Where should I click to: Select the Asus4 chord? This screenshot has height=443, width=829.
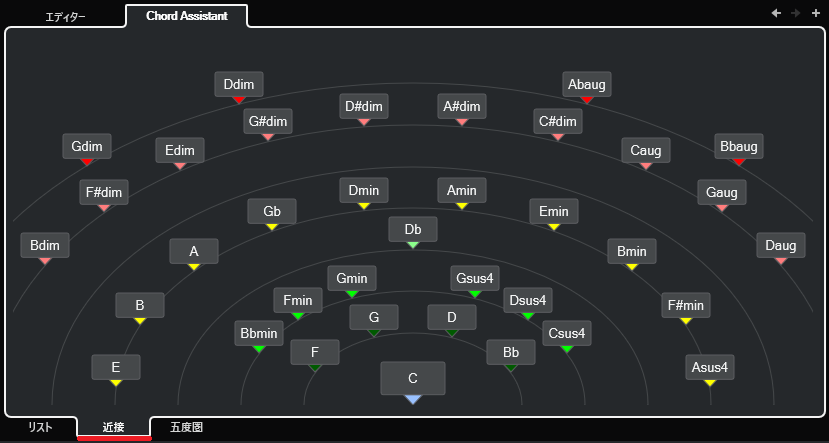pos(710,367)
